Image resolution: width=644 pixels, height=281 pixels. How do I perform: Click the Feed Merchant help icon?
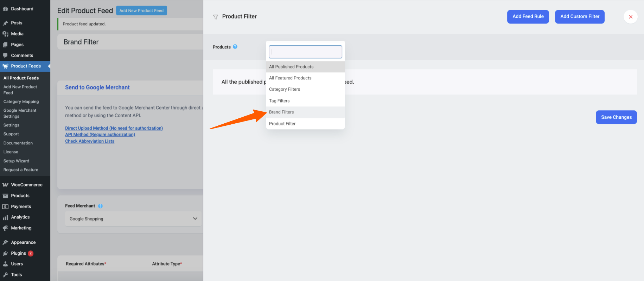100,206
